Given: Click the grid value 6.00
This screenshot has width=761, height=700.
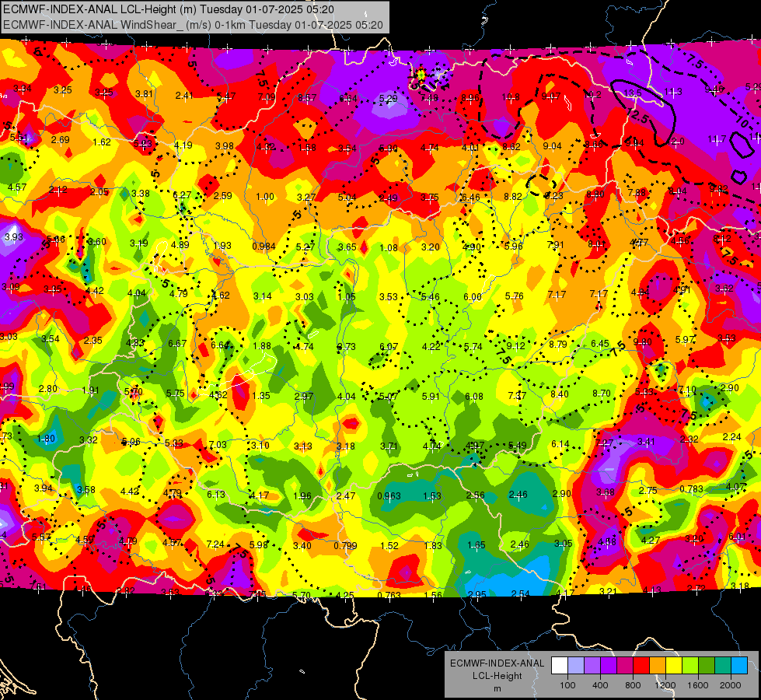Looking at the screenshot, I should click(473, 297).
